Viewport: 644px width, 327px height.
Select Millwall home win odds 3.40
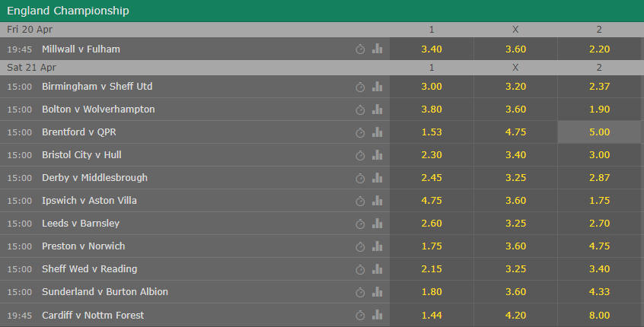coord(432,49)
